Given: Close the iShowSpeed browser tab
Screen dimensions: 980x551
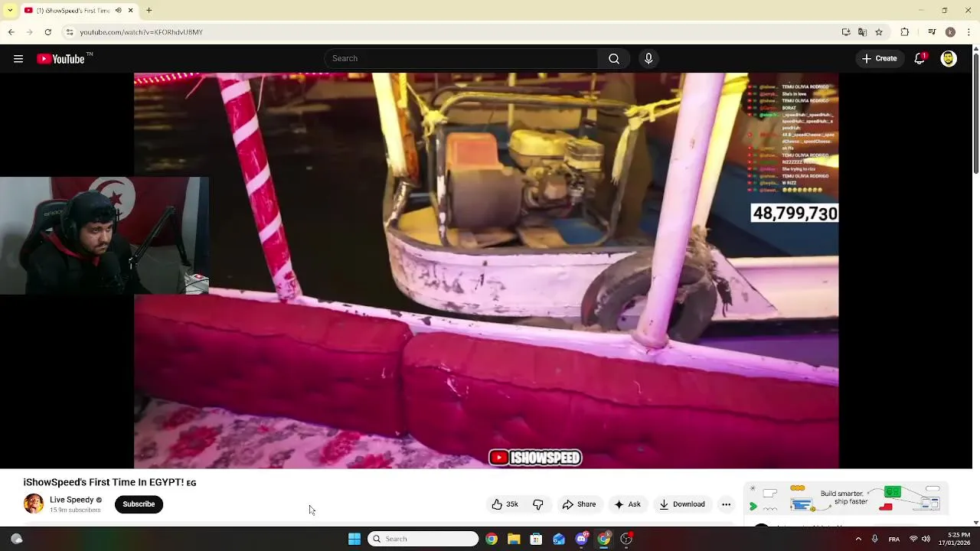Looking at the screenshot, I should click(130, 11).
